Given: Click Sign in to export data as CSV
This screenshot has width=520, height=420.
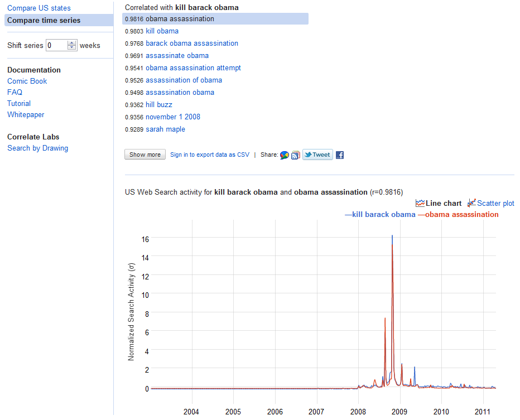Looking at the screenshot, I should tap(210, 155).
